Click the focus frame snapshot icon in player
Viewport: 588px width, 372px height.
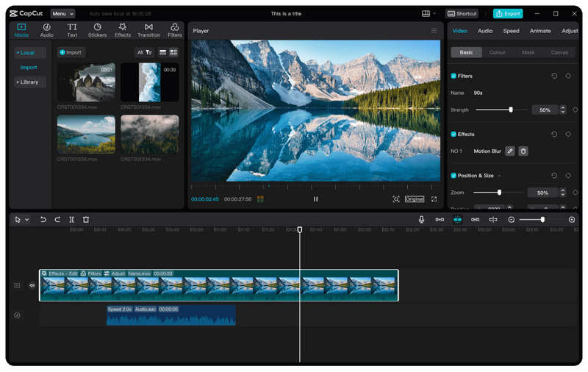(396, 199)
